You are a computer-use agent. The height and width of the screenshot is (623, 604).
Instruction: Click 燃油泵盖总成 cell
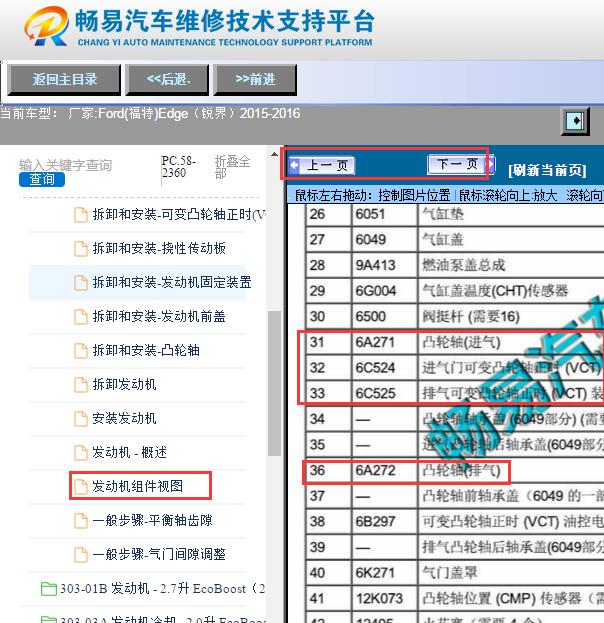point(511,265)
